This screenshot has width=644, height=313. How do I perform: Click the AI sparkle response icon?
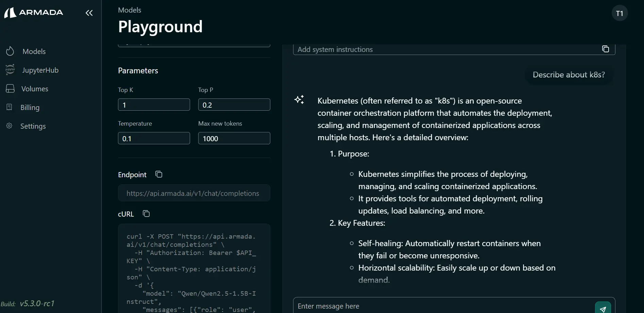[x=299, y=100]
